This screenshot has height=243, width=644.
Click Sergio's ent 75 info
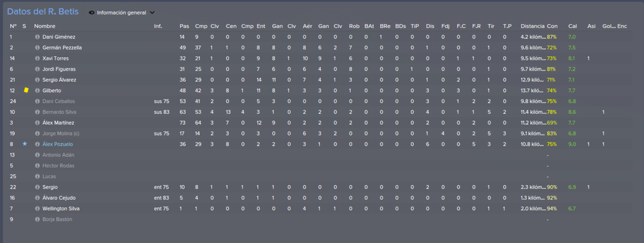(x=161, y=187)
